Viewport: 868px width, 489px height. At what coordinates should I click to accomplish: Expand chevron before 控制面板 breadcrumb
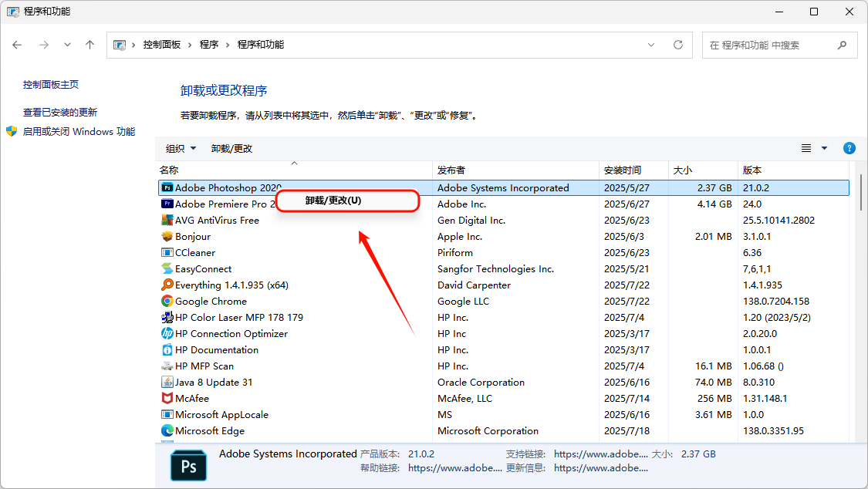(x=133, y=45)
